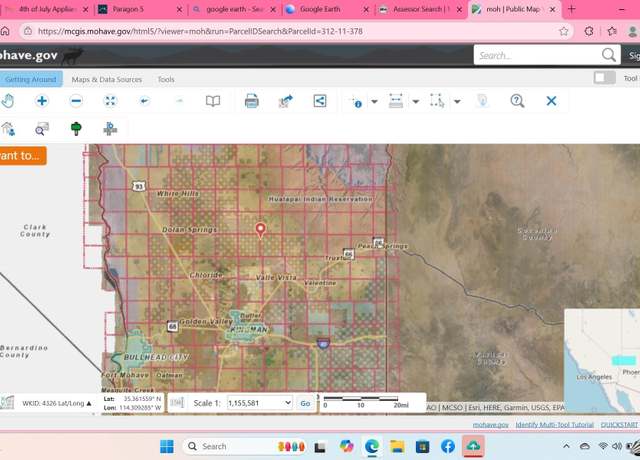Click the plot coordinates icon
Viewport: 640px width, 460px height.
click(110, 129)
